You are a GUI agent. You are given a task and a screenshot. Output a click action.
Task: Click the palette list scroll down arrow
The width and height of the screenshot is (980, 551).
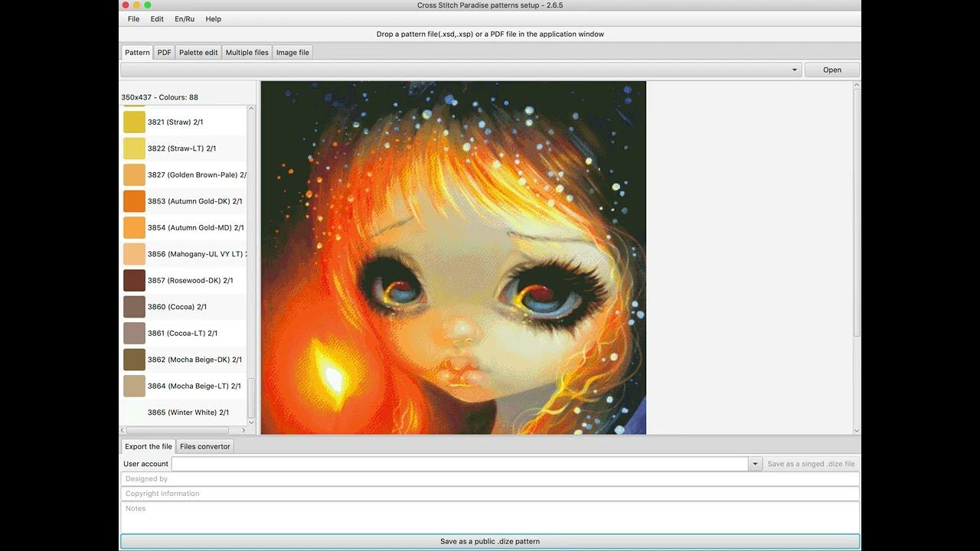point(251,422)
